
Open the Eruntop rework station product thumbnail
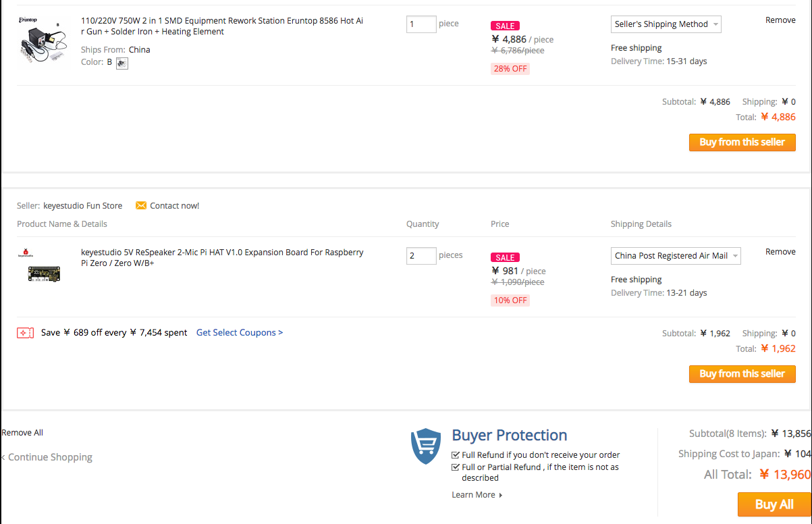tap(42, 41)
